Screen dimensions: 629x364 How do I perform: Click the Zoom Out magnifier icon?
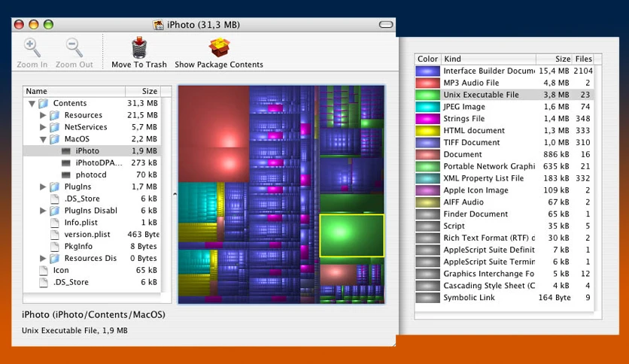74,47
